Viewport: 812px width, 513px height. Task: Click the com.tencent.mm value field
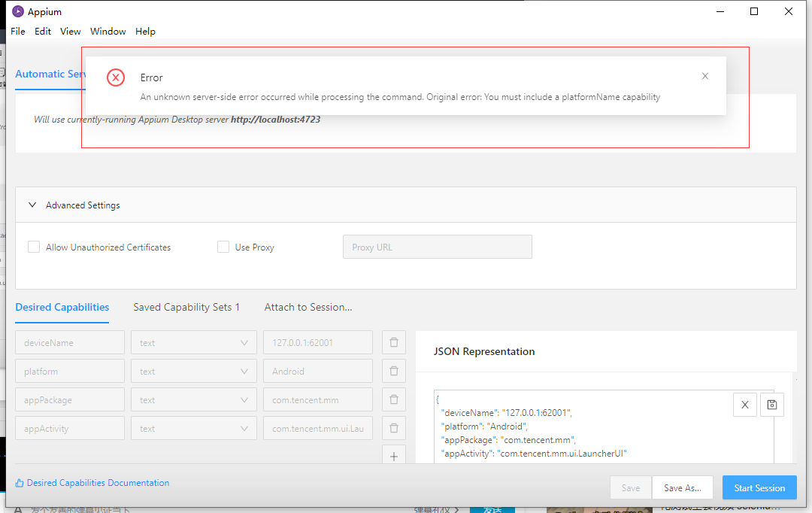tap(318, 399)
